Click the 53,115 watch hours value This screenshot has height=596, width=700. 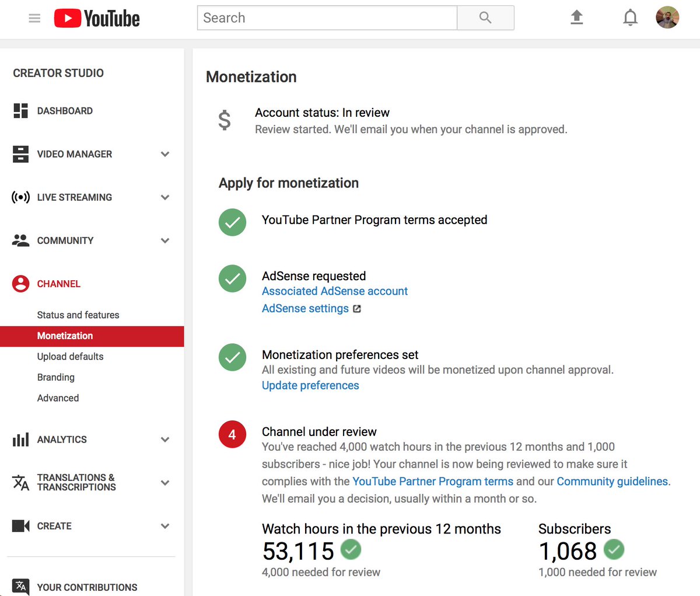(x=298, y=550)
